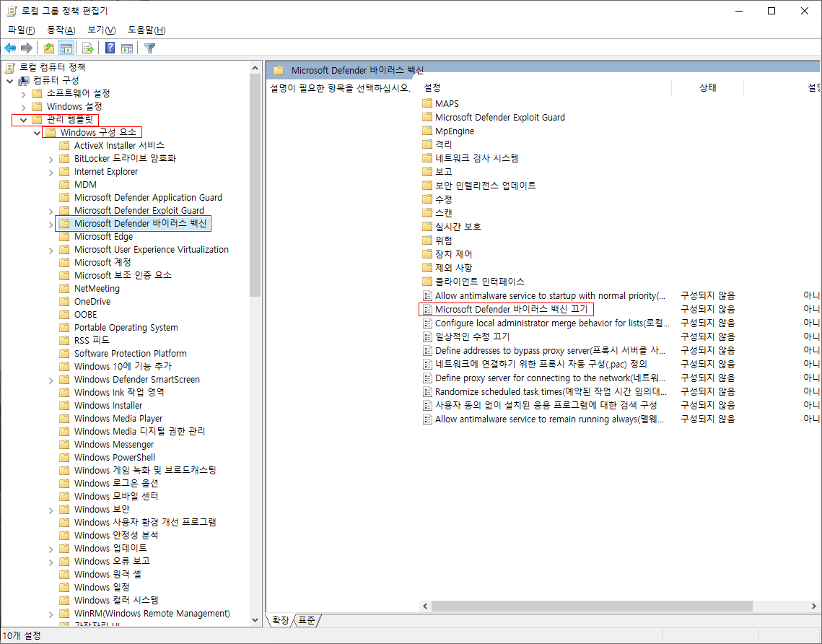This screenshot has height=644, width=822.
Task: Click the 보고 folder icon
Action: (427, 172)
